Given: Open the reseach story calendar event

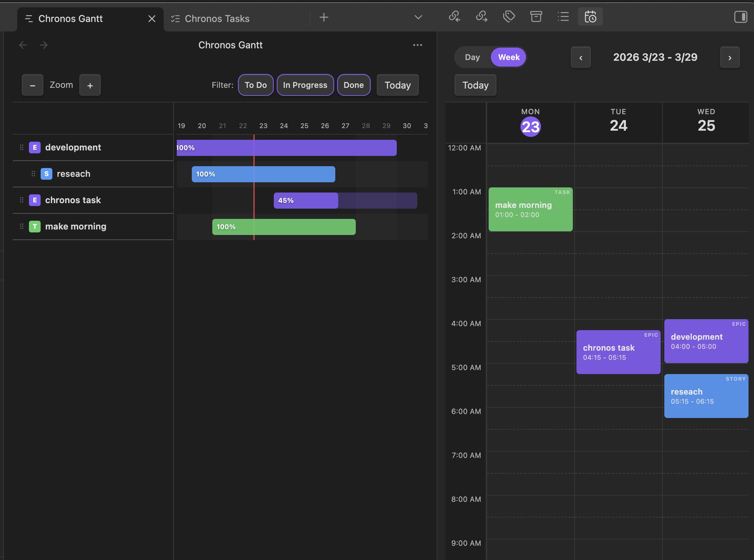Looking at the screenshot, I should 706,396.
